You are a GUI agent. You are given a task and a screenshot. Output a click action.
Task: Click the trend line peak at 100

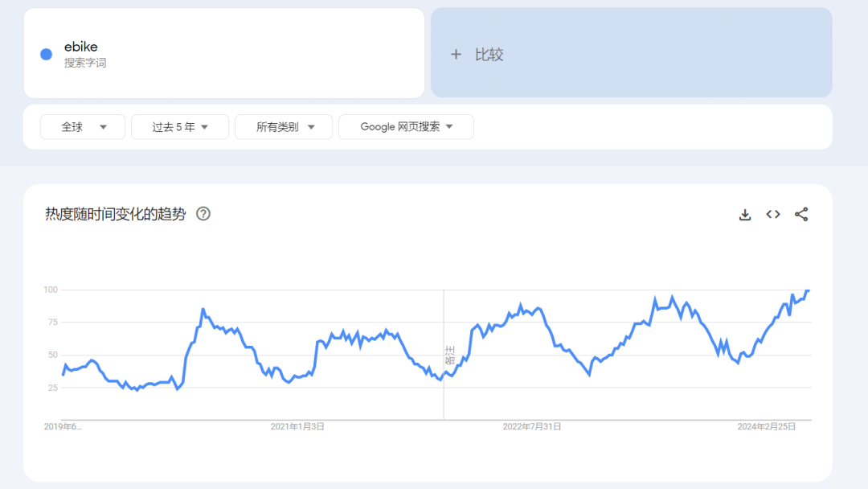click(x=809, y=290)
